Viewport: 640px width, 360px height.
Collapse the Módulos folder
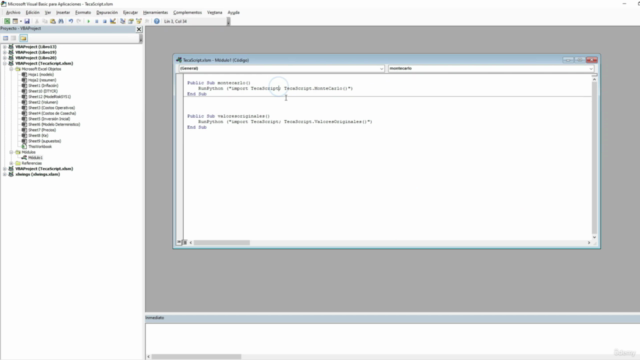[11, 152]
